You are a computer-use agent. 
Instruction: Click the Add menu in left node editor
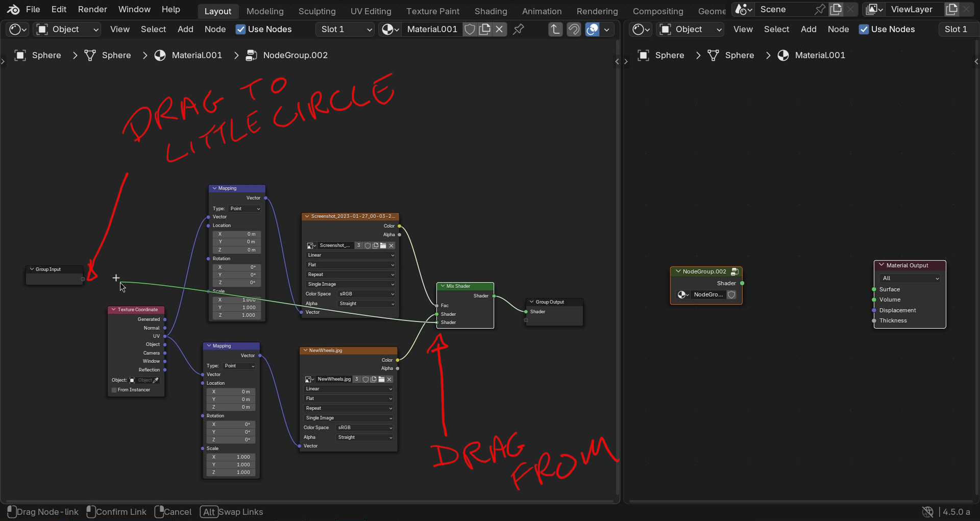tap(185, 30)
